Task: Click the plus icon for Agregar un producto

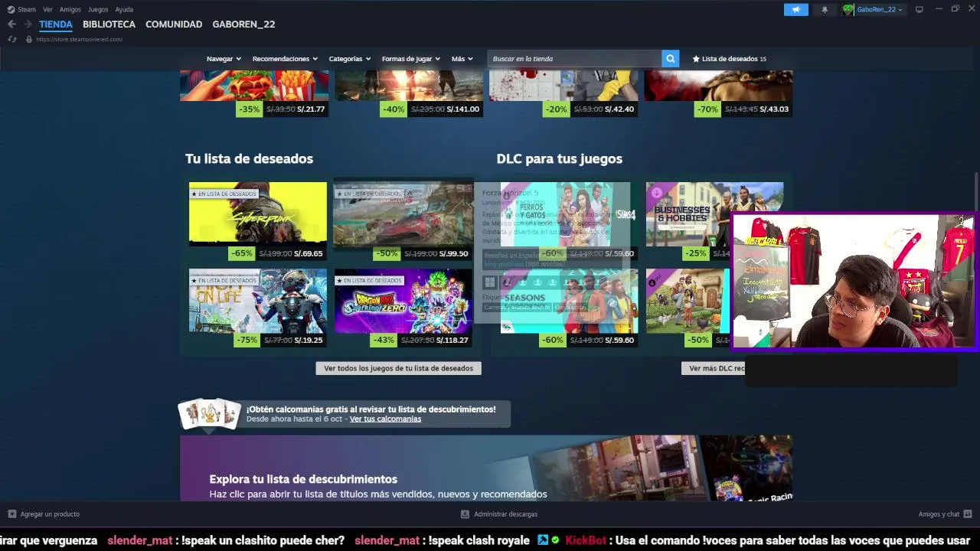Action: [x=11, y=514]
